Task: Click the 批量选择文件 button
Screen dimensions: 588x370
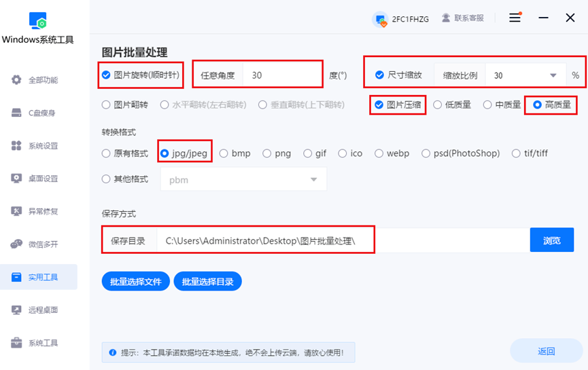Action: 136,281
